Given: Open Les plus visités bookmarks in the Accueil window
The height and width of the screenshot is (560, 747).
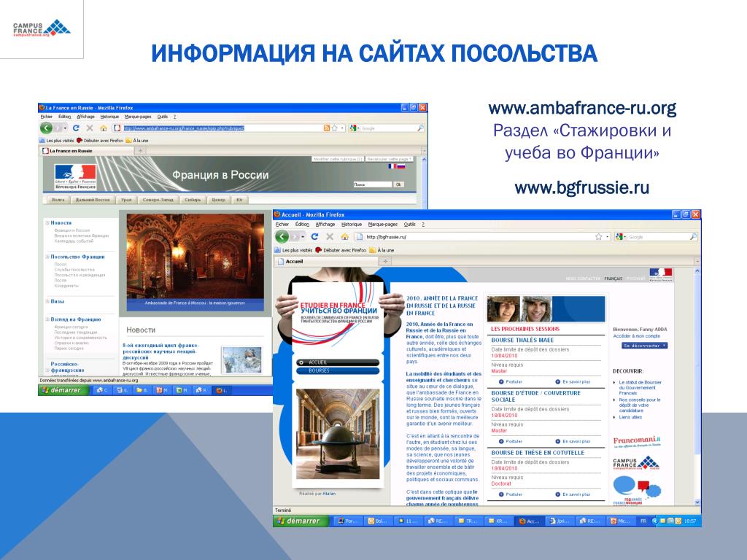Looking at the screenshot, I should 294,250.
